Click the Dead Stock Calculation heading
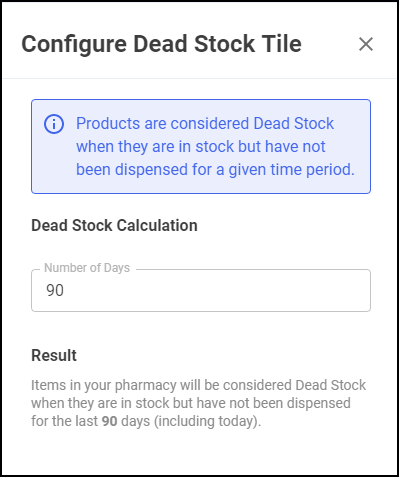Viewport: 399px width, 477px height. (114, 225)
